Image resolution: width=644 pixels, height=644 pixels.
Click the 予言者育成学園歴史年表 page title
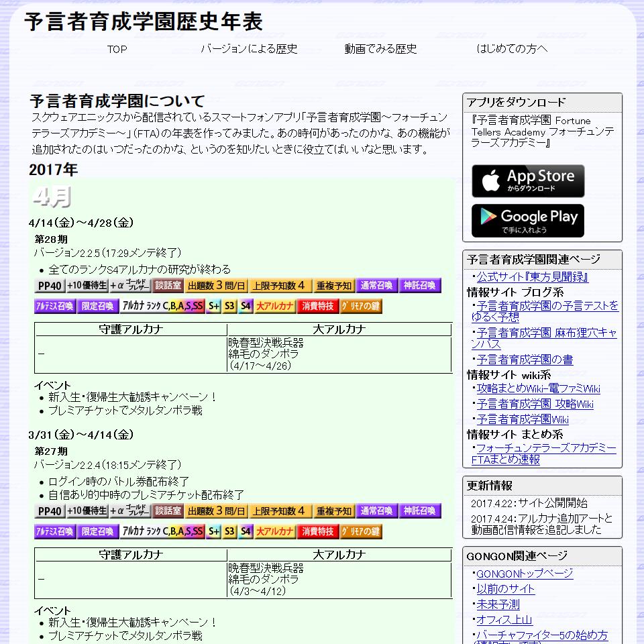click(x=144, y=21)
